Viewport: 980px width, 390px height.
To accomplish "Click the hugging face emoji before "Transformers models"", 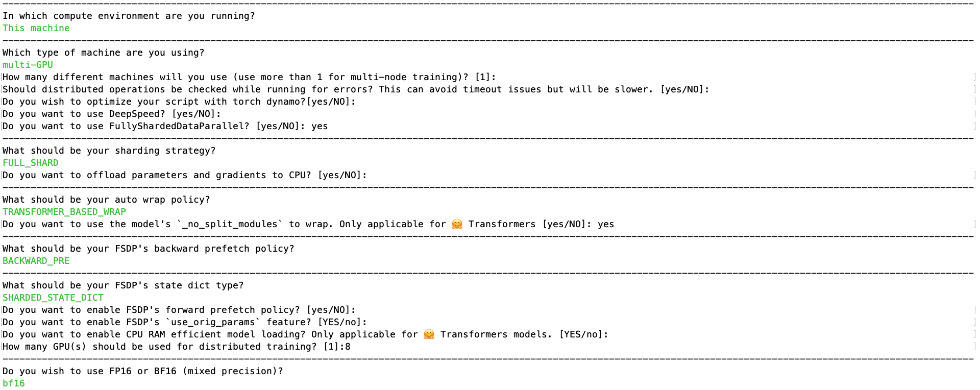I will (429, 334).
